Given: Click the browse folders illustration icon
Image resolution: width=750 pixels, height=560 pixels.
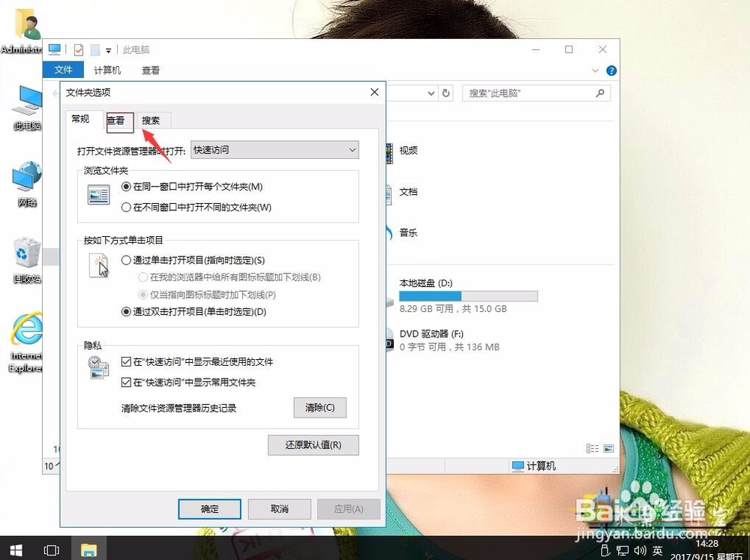Looking at the screenshot, I should pos(98,195).
